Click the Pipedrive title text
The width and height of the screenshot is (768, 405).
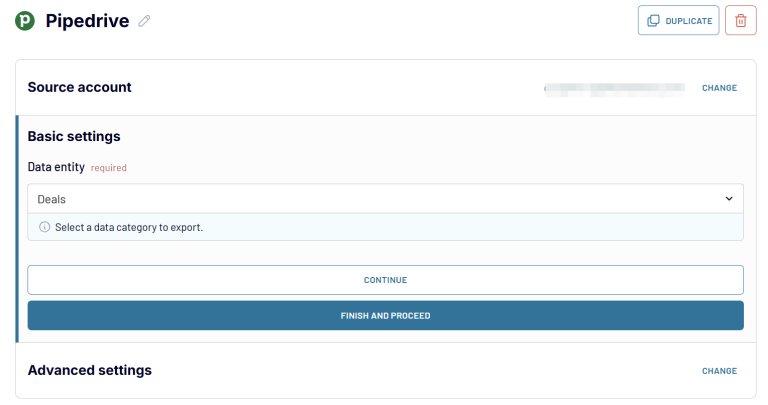coord(87,21)
